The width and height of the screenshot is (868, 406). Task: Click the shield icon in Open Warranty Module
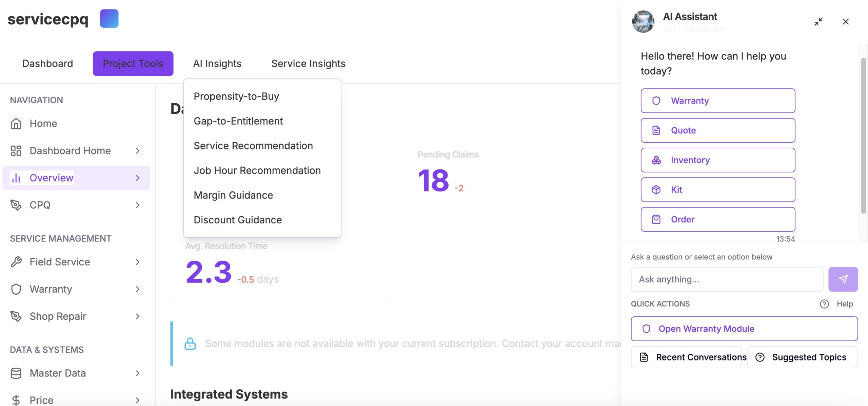click(x=646, y=329)
